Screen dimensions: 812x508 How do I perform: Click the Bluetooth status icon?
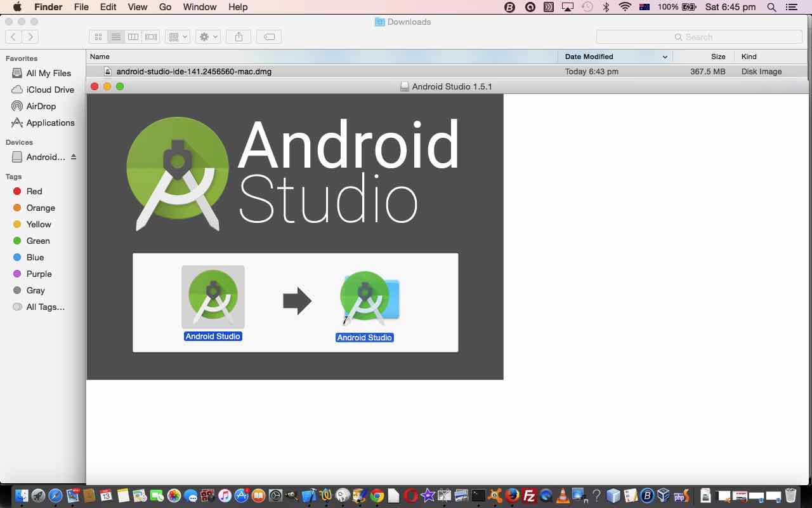[606, 7]
